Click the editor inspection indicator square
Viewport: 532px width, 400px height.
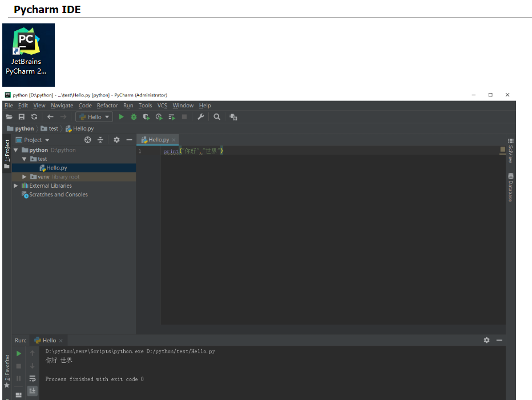point(503,150)
